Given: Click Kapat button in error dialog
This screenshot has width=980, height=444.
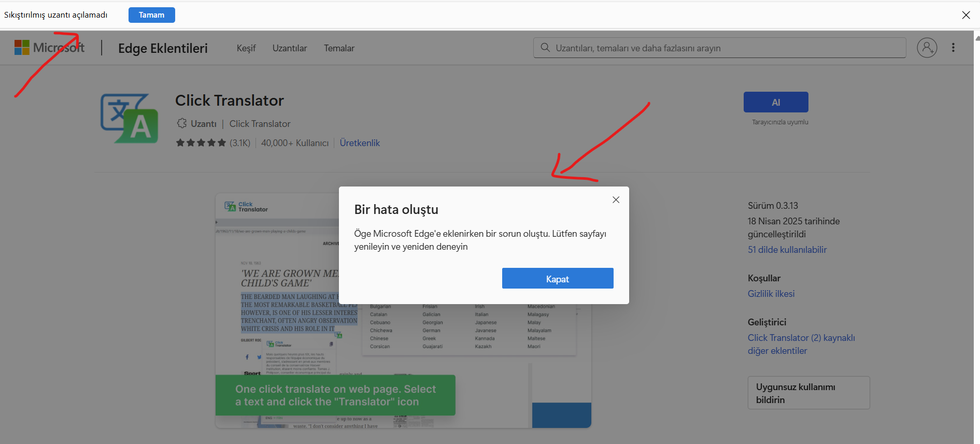Looking at the screenshot, I should [x=558, y=278].
